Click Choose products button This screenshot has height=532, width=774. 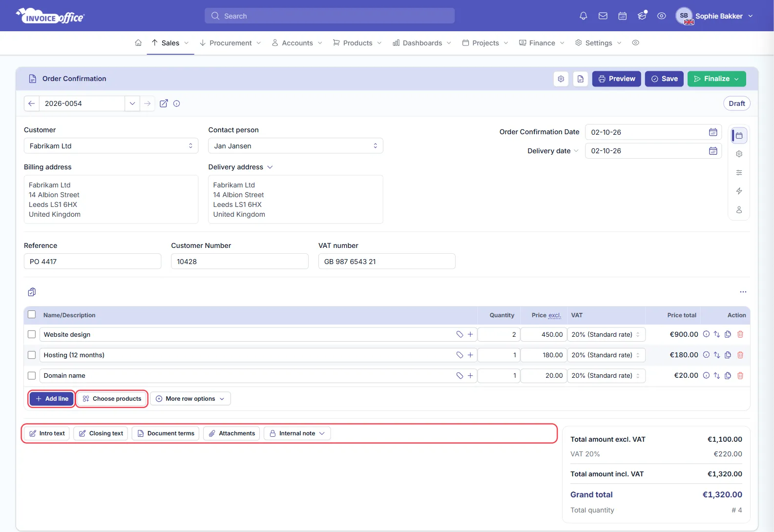point(112,399)
